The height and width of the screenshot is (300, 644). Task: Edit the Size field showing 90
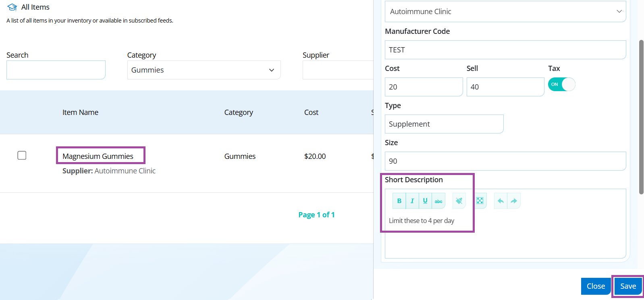(505, 161)
